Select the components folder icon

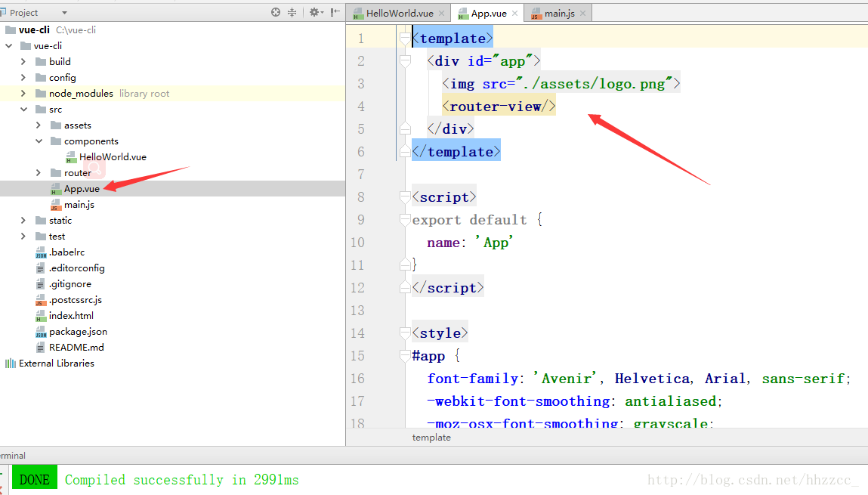(55, 141)
